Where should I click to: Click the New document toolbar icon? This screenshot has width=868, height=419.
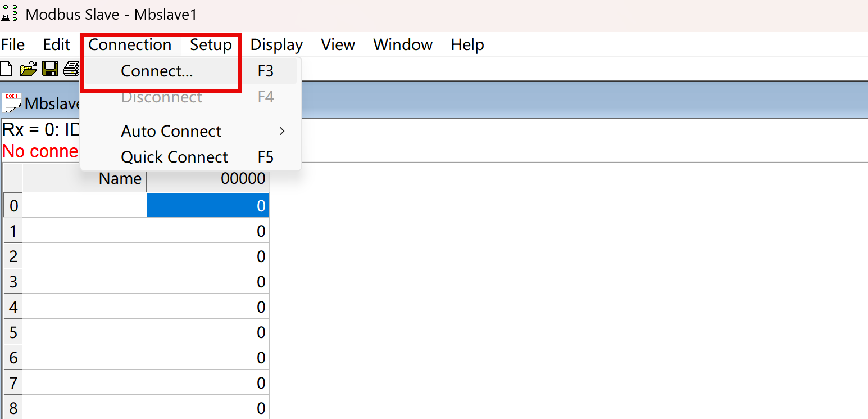pos(6,69)
